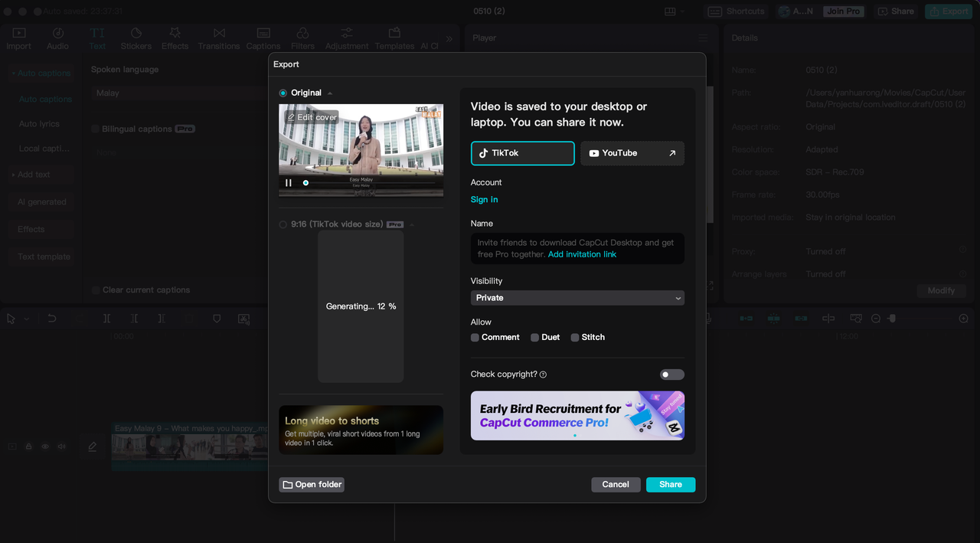Click the Split tool icon in timeline toolbar
Image resolution: width=980 pixels, height=543 pixels.
pos(107,319)
